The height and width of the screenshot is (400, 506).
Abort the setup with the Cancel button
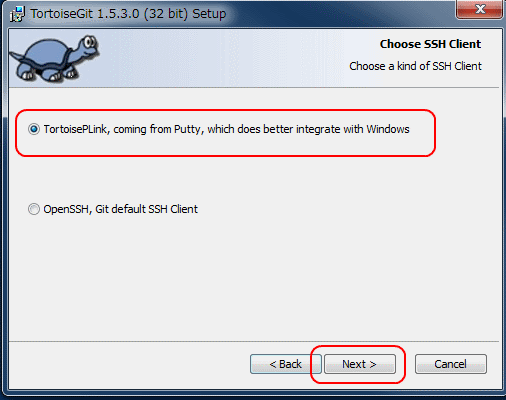coord(451,364)
